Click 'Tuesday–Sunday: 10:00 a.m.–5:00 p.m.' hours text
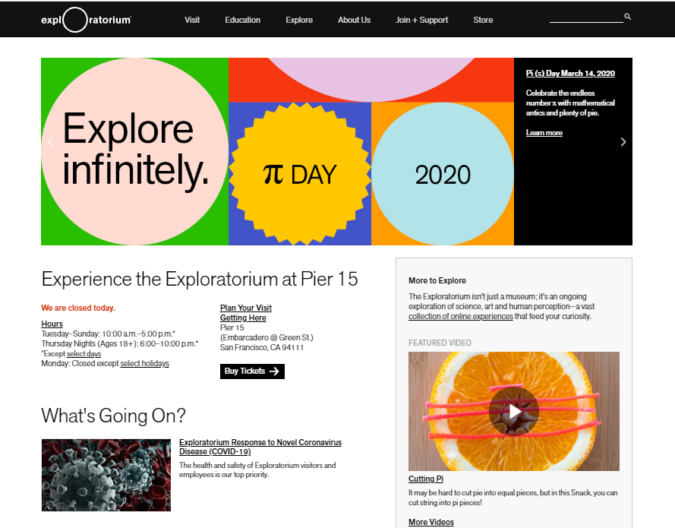 coord(108,334)
